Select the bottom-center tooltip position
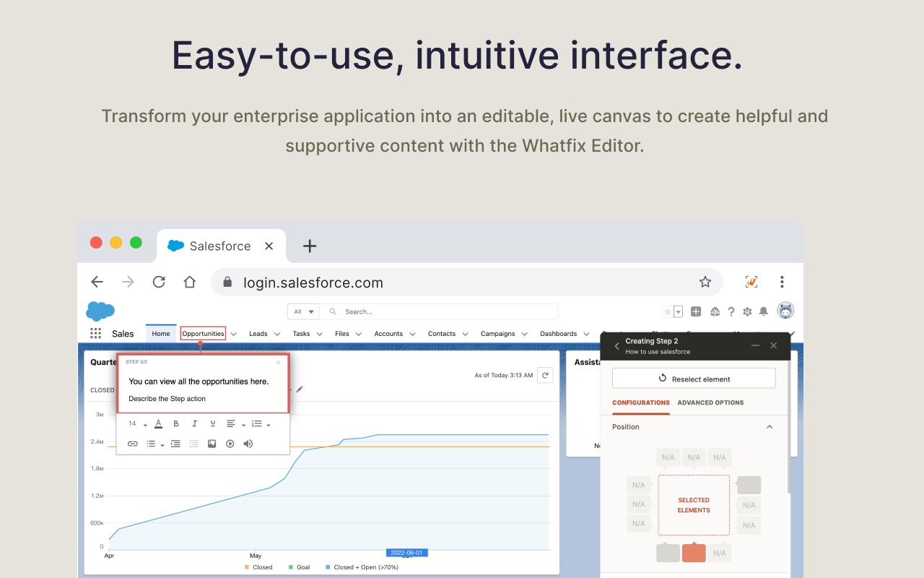Screen dimensions: 924x578 tap(694, 553)
